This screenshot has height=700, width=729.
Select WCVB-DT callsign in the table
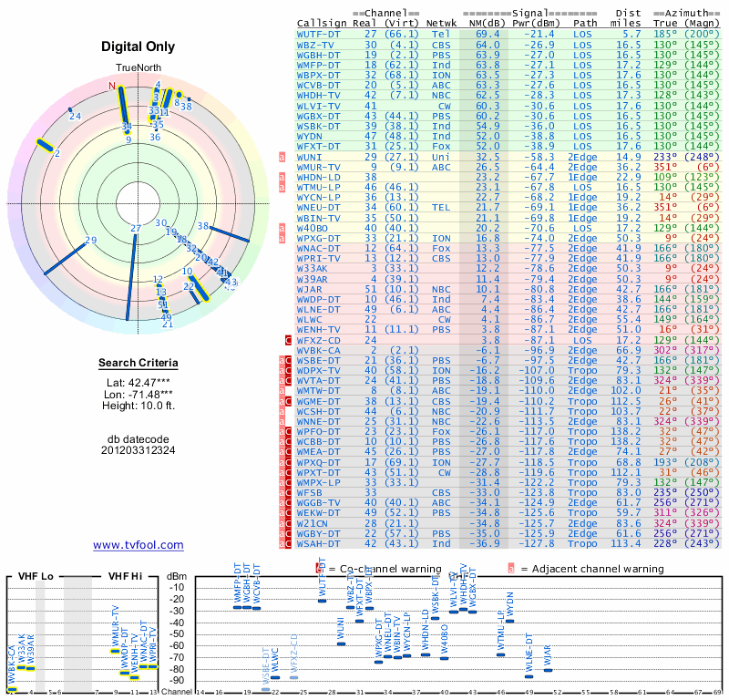[x=318, y=85]
